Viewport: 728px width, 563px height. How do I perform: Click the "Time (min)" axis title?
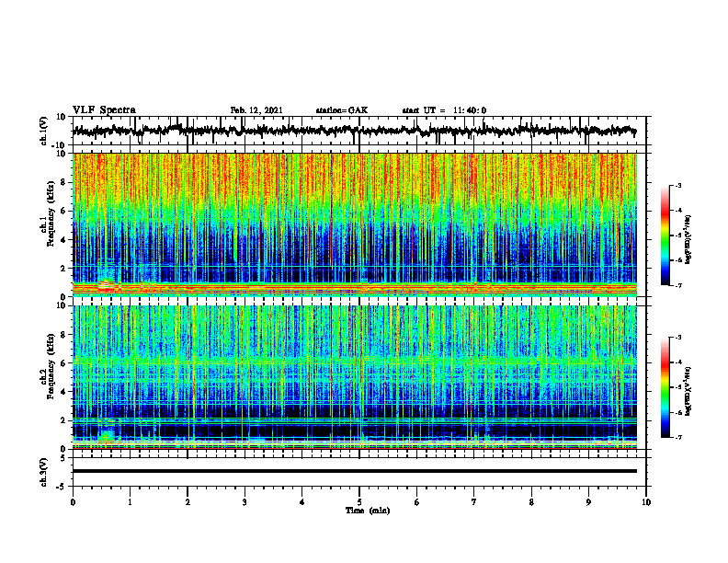click(368, 511)
